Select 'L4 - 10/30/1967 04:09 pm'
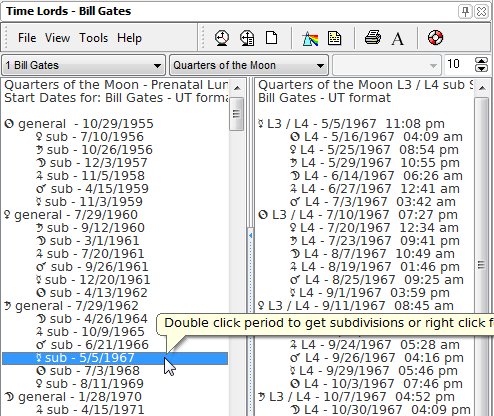The height and width of the screenshot is (416, 494). click(x=380, y=410)
